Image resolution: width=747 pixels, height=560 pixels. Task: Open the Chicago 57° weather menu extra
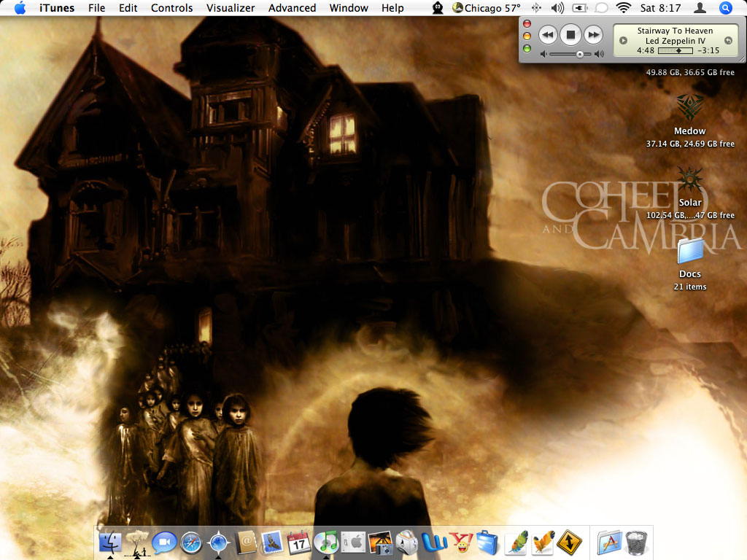click(x=486, y=7)
